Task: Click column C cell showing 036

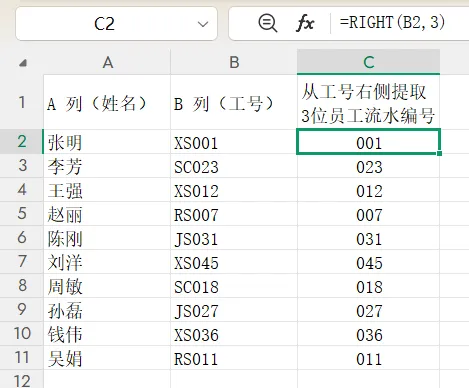Action: [368, 334]
